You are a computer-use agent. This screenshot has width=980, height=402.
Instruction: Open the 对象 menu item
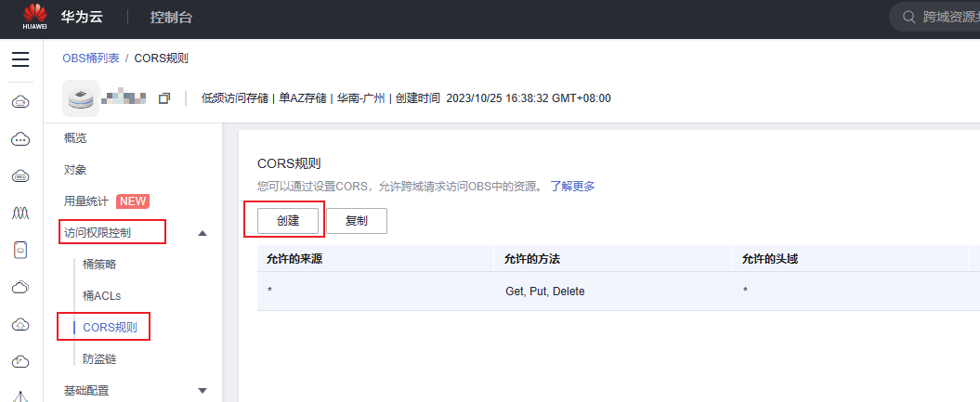pos(75,170)
